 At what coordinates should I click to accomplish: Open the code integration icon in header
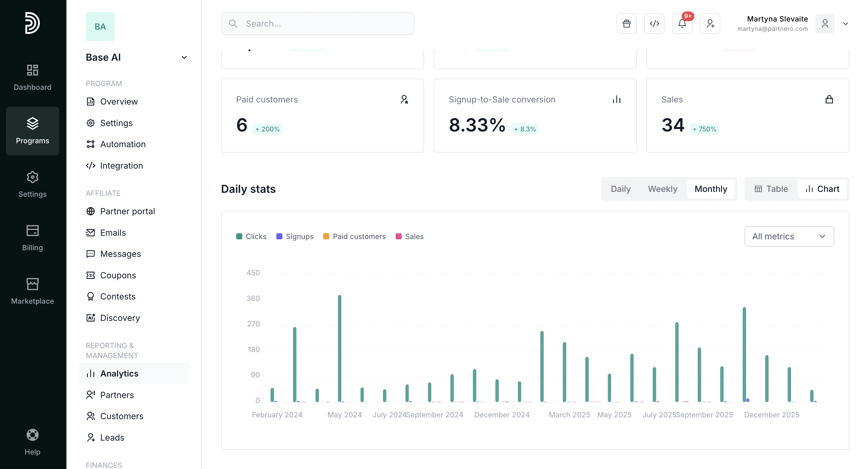pos(654,24)
